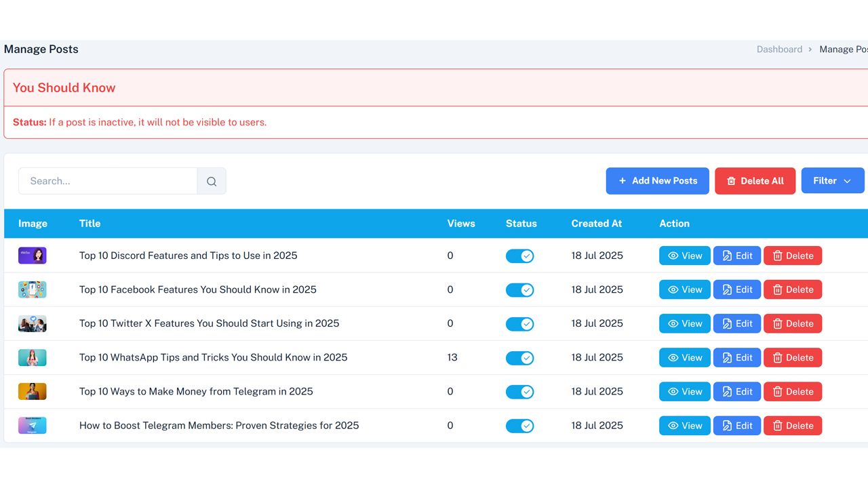The width and height of the screenshot is (868, 488).
Task: Sort by the Created At column header
Action: point(596,224)
